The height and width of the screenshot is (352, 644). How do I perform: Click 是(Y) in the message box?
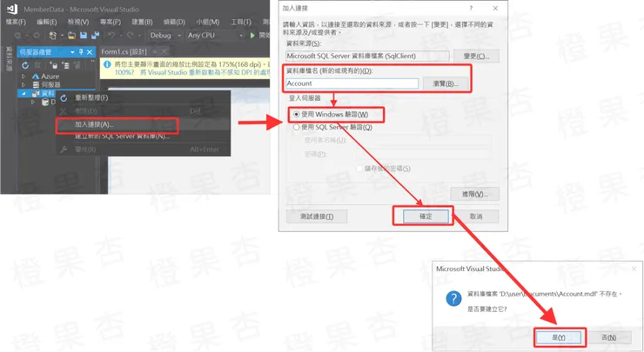click(559, 337)
